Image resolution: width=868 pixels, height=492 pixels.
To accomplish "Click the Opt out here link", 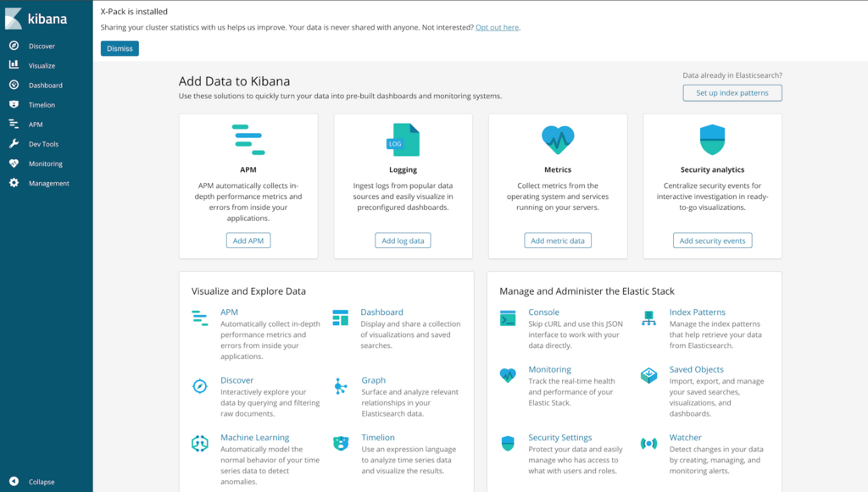I will click(497, 27).
